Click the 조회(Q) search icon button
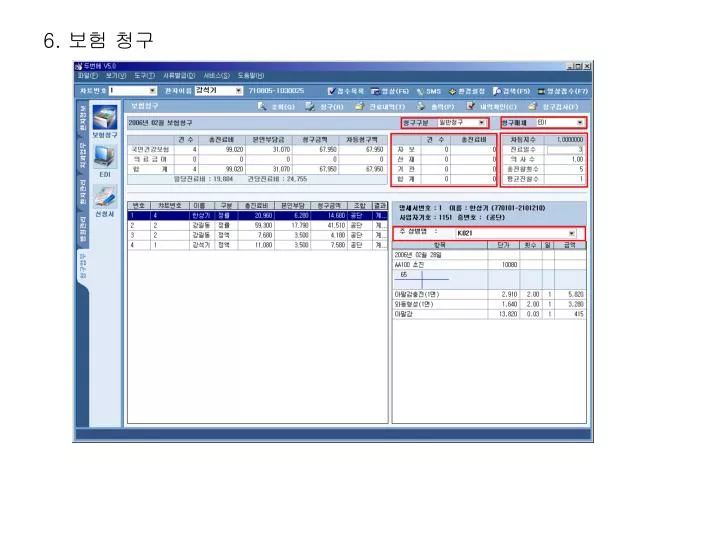 pyautogui.click(x=262, y=107)
